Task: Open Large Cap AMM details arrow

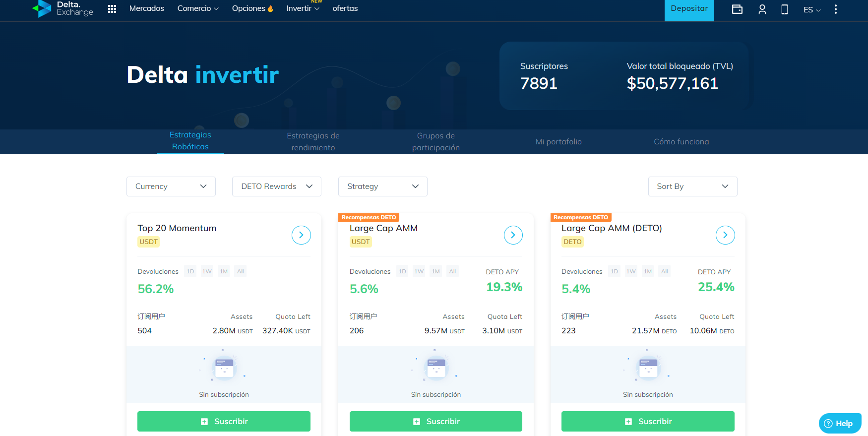Action: (513, 235)
